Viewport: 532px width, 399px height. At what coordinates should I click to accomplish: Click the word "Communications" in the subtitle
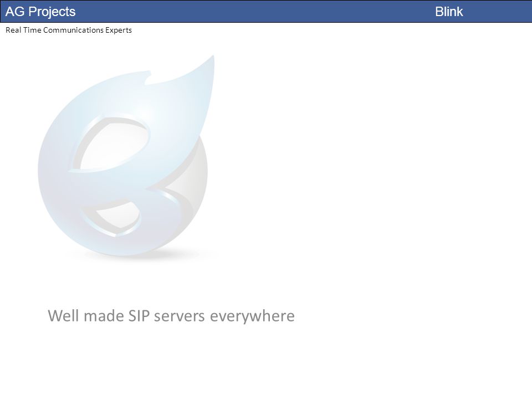(x=73, y=30)
